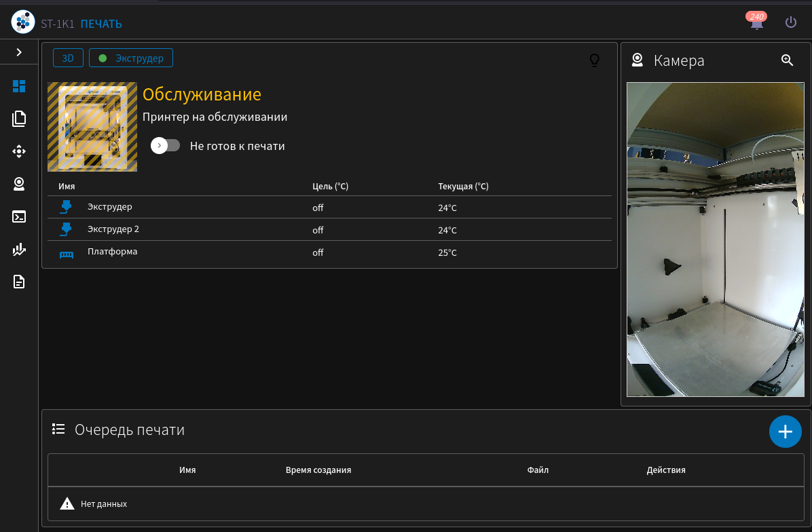Open the files icon in sidebar

tap(19, 119)
